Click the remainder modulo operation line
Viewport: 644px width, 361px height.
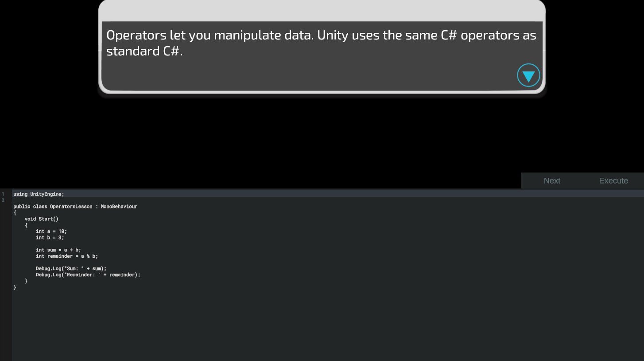[66, 256]
